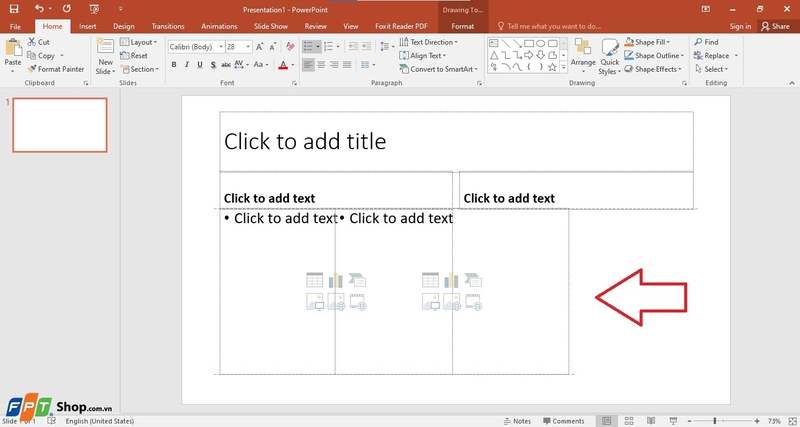800x427 pixels.
Task: Switch to Normal view in status bar
Action: [607, 421]
